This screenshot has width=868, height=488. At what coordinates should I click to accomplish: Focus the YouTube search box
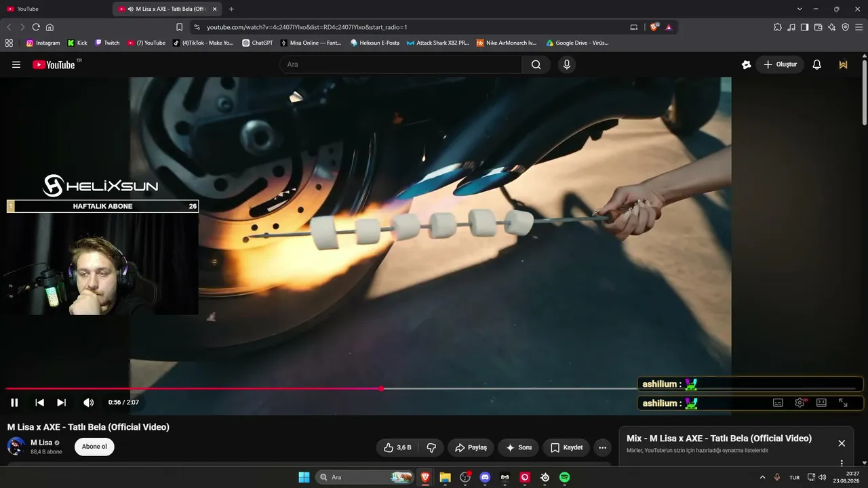tap(400, 64)
